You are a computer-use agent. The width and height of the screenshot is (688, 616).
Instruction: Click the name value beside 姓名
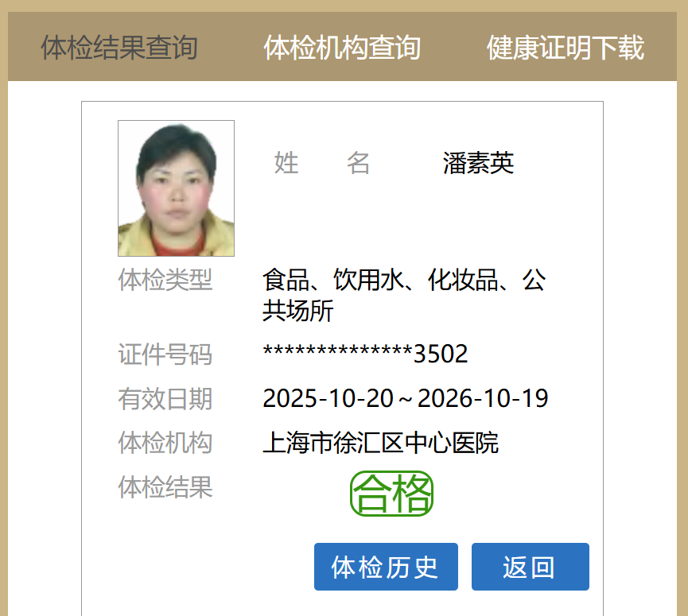pos(478,163)
